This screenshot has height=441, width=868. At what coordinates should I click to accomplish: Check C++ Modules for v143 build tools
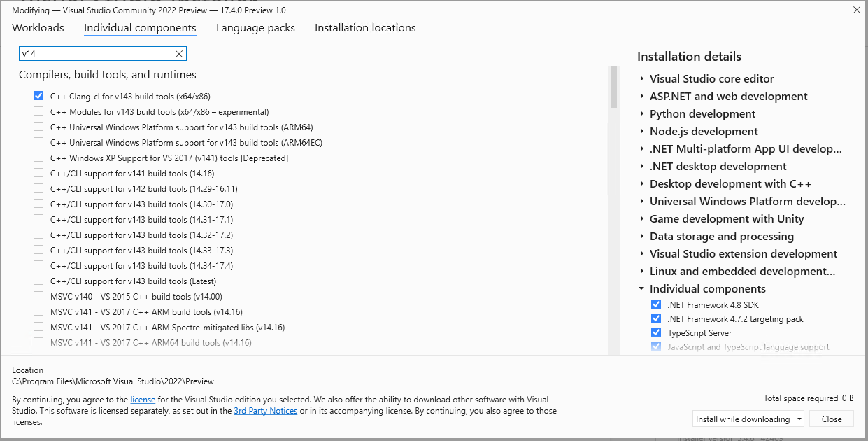tap(38, 111)
